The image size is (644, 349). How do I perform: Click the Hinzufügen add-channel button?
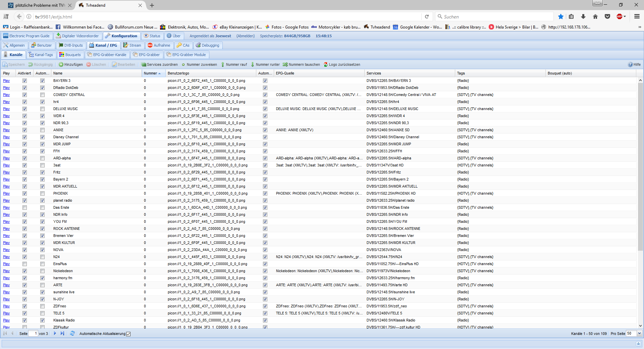tap(71, 64)
